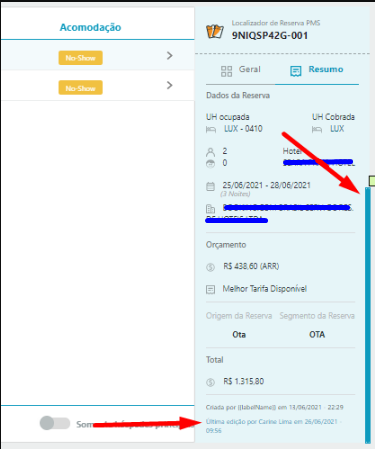Click the summary panel vertical scrollbar
The image size is (375, 449).
pos(368,315)
